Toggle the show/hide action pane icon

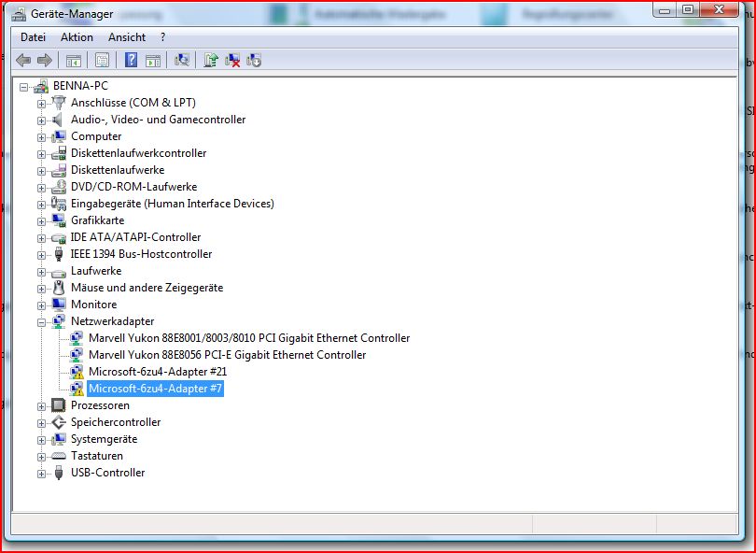(x=153, y=61)
